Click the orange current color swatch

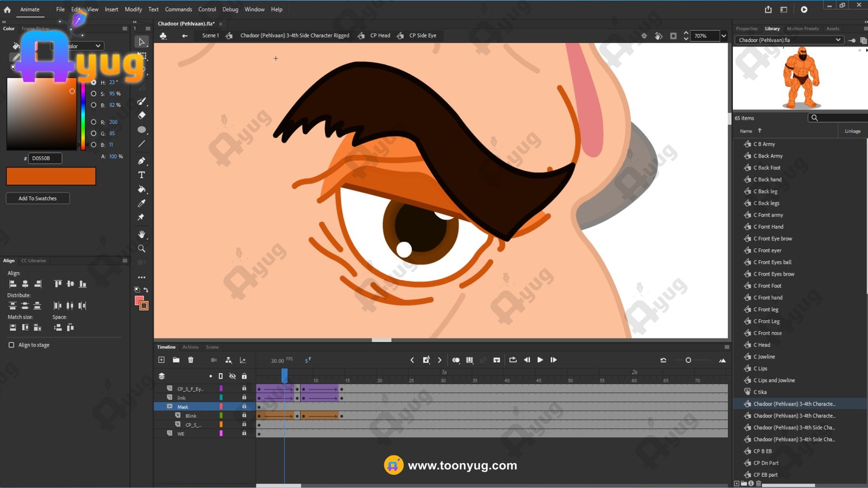[x=51, y=176]
